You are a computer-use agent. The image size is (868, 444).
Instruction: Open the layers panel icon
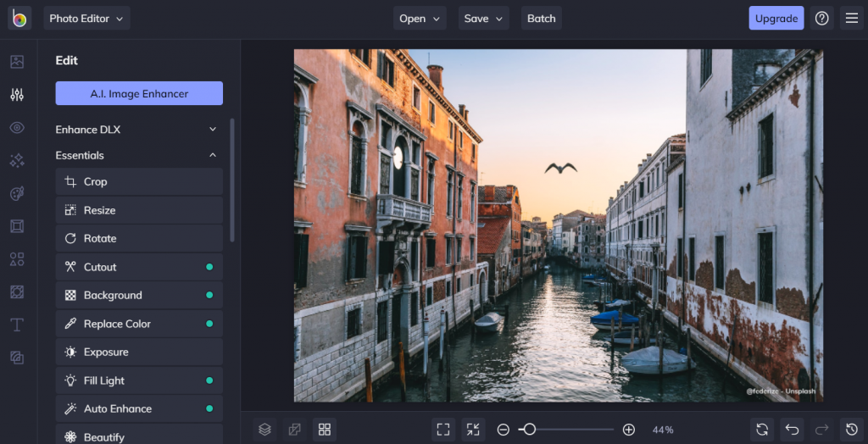click(x=264, y=430)
